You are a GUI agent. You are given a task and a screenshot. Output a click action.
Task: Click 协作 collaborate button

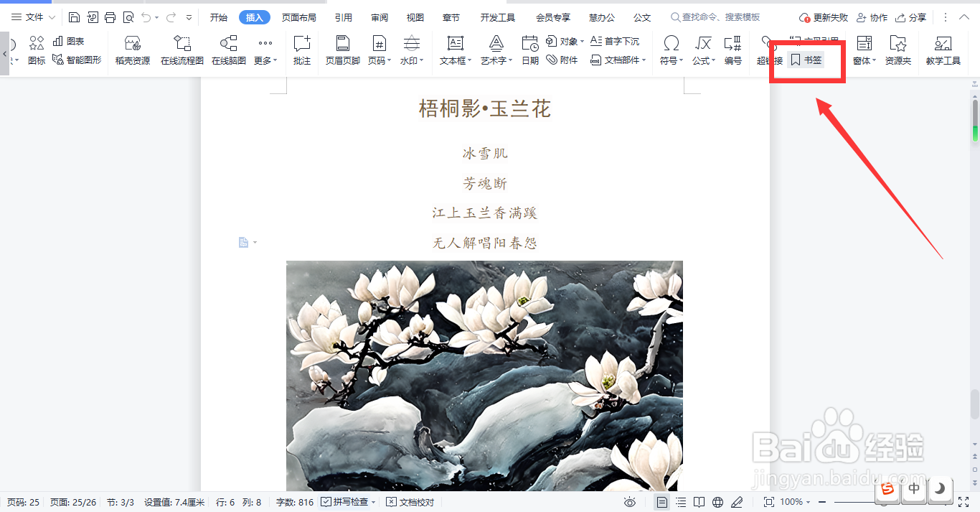click(872, 17)
